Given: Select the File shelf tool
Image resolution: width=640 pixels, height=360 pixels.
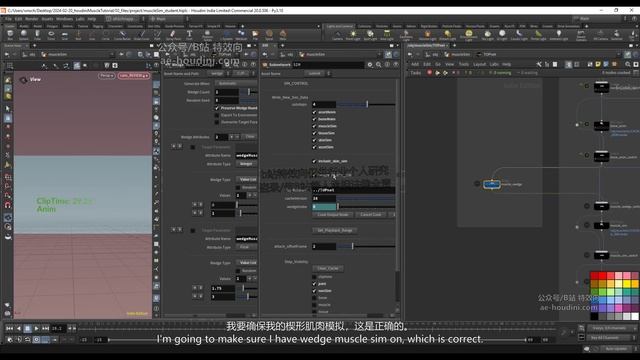Looking at the screenshot, I should 255,35.
